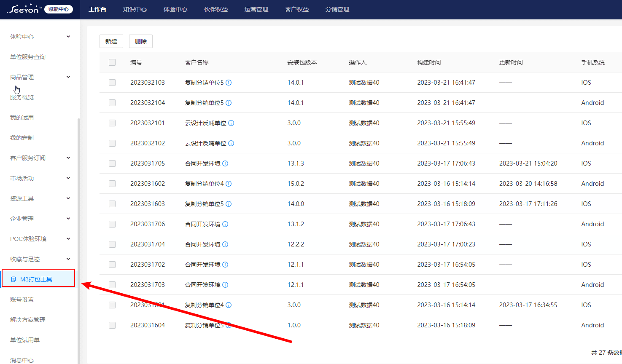Go to the 伙伴权益 top tab

[216, 9]
